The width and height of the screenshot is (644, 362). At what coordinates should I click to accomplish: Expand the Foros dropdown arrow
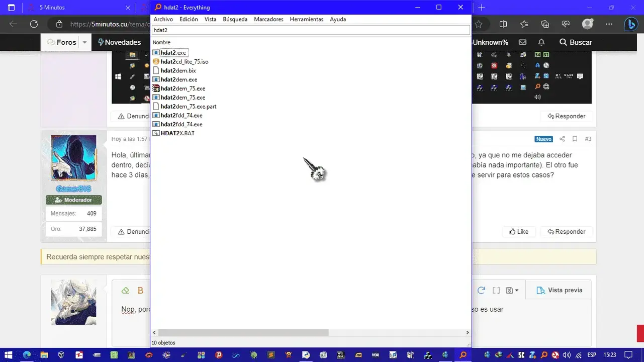[84, 42]
